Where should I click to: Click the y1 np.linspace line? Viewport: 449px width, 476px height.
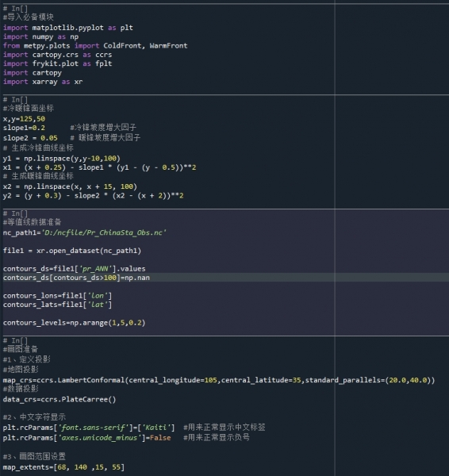point(62,159)
